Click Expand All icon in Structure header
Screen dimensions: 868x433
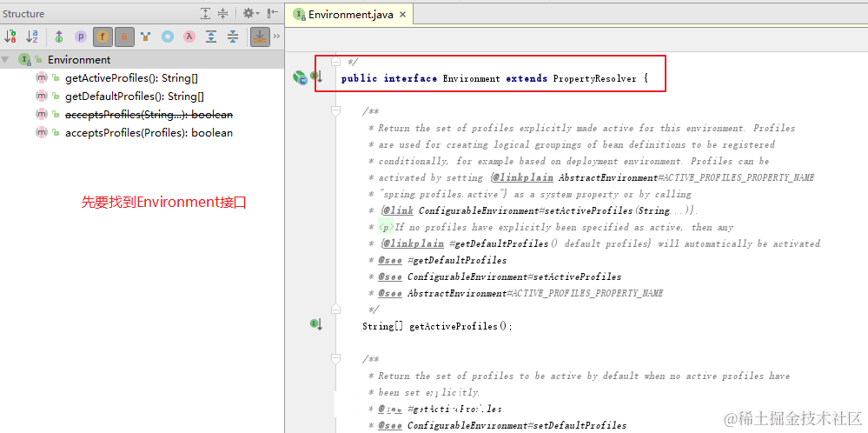pyautogui.click(x=205, y=13)
